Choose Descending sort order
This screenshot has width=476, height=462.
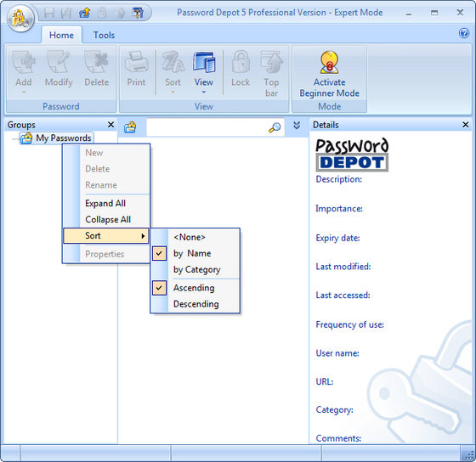(195, 304)
